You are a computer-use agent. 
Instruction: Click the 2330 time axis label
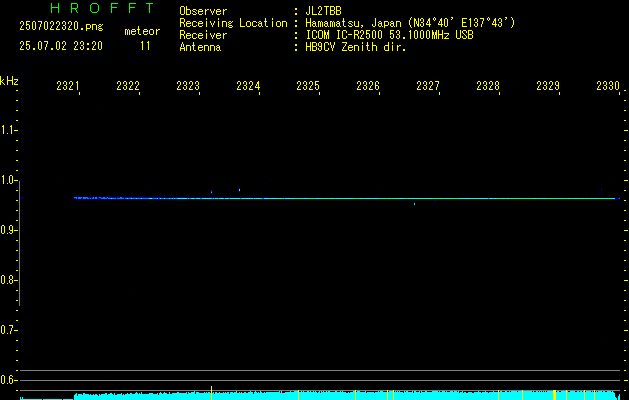click(607, 86)
